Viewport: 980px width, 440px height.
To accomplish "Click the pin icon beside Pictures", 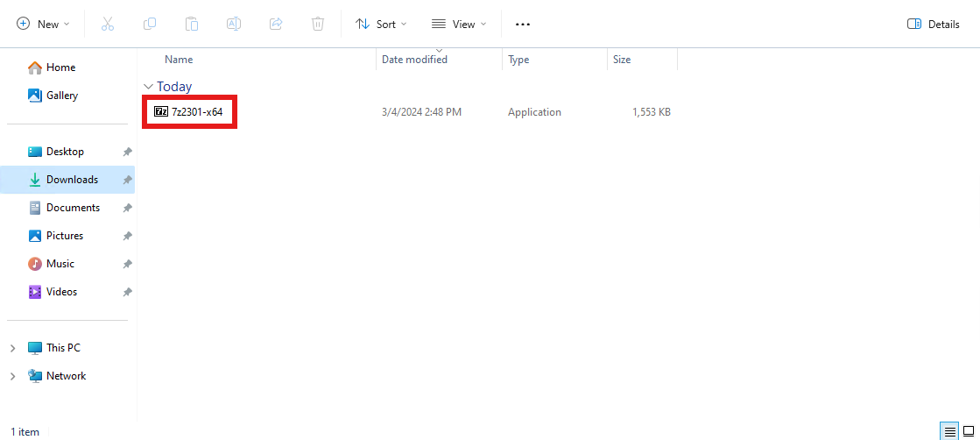I will pos(128,237).
